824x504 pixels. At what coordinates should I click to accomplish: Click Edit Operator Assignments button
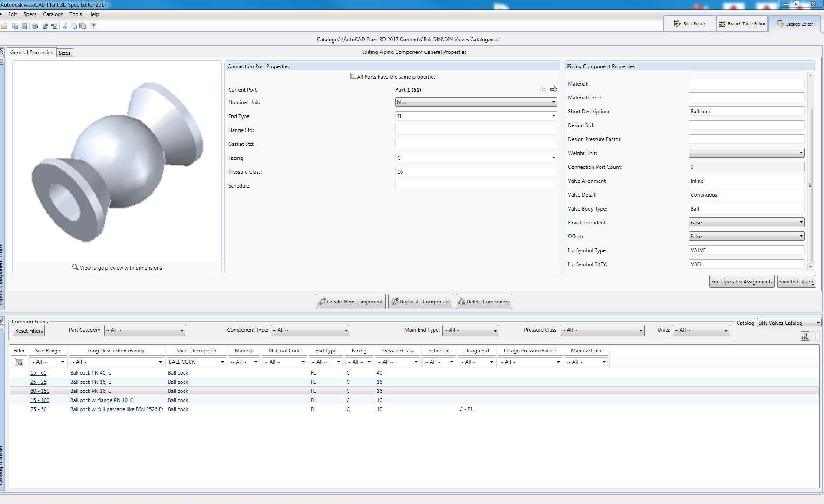[x=742, y=282]
